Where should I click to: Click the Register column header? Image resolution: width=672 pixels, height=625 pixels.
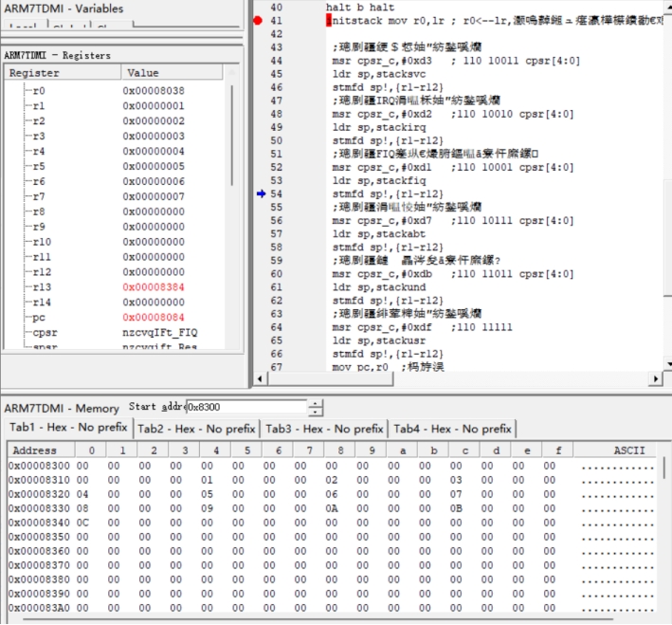pyautogui.click(x=63, y=72)
